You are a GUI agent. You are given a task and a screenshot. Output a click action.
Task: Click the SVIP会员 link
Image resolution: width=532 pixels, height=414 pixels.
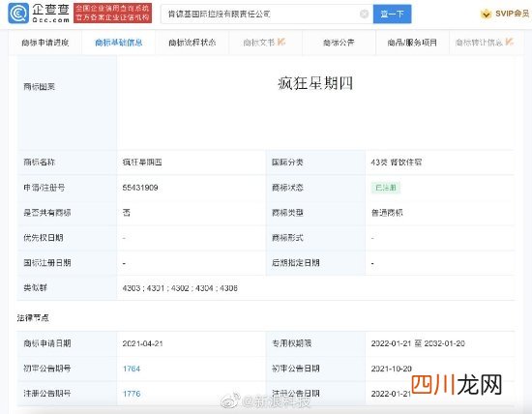coord(512,14)
